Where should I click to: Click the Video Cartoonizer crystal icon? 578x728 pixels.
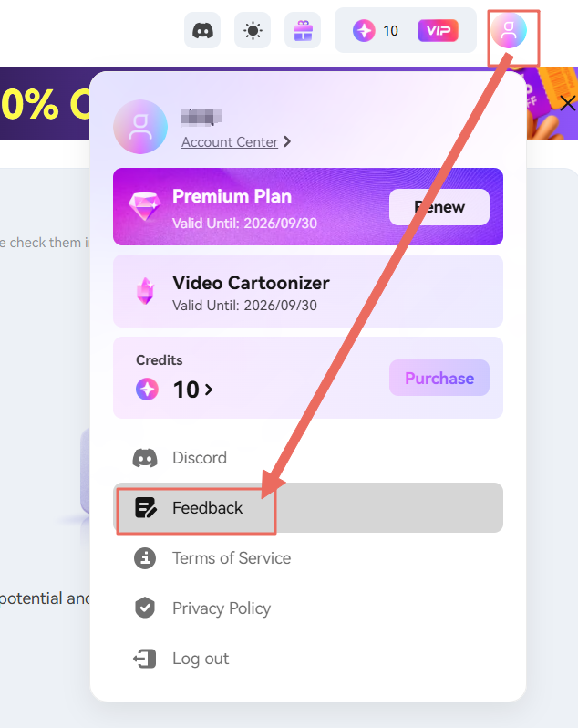coord(146,291)
